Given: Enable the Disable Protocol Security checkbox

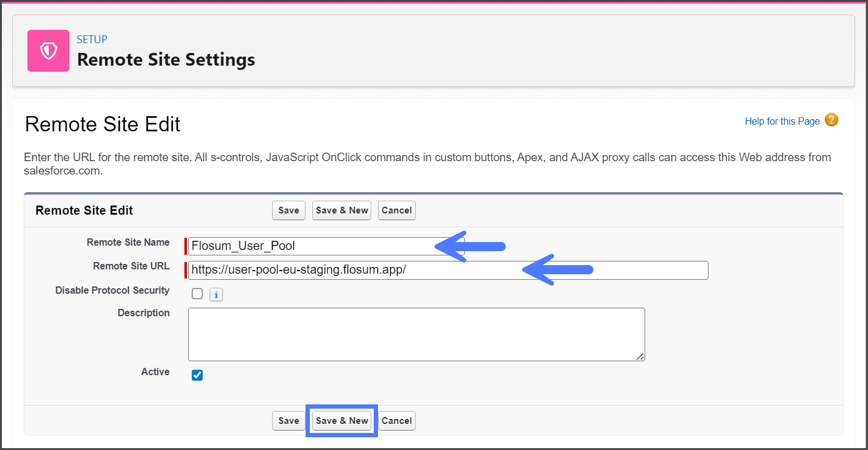Looking at the screenshot, I should (197, 294).
